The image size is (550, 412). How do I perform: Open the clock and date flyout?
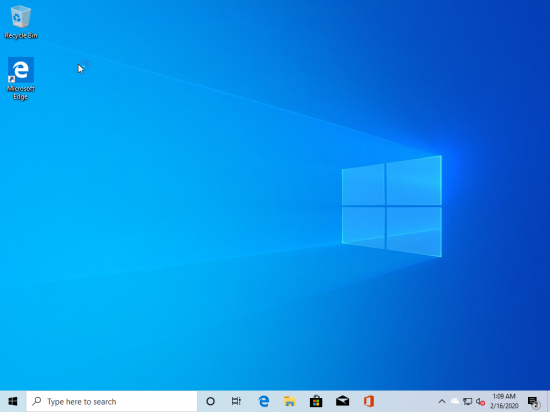(504, 401)
